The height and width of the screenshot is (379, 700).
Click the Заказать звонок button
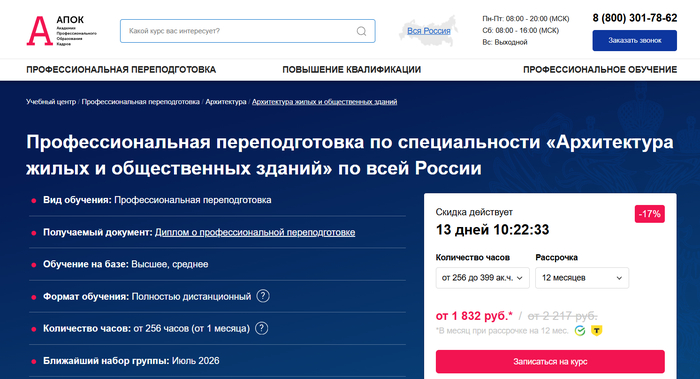(634, 41)
